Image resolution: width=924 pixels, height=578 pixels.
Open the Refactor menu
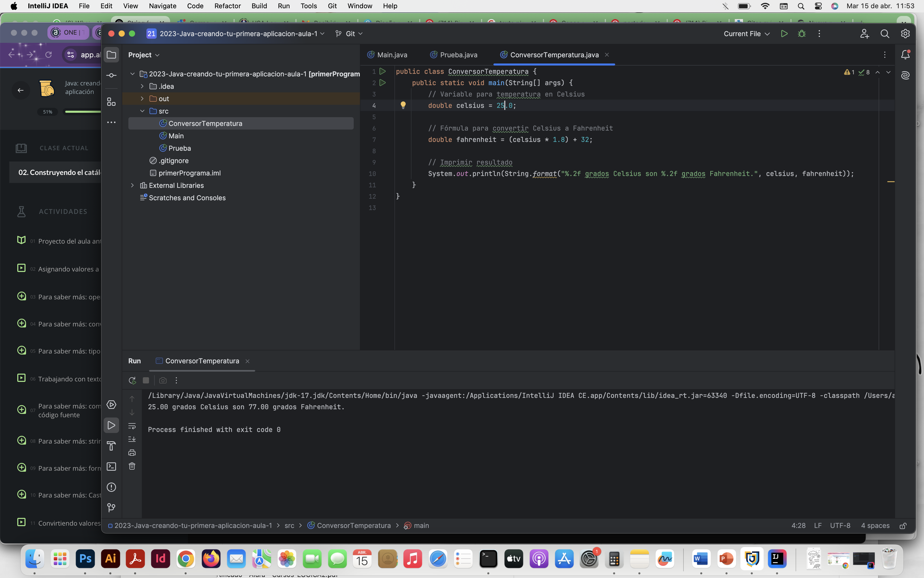[x=228, y=6]
